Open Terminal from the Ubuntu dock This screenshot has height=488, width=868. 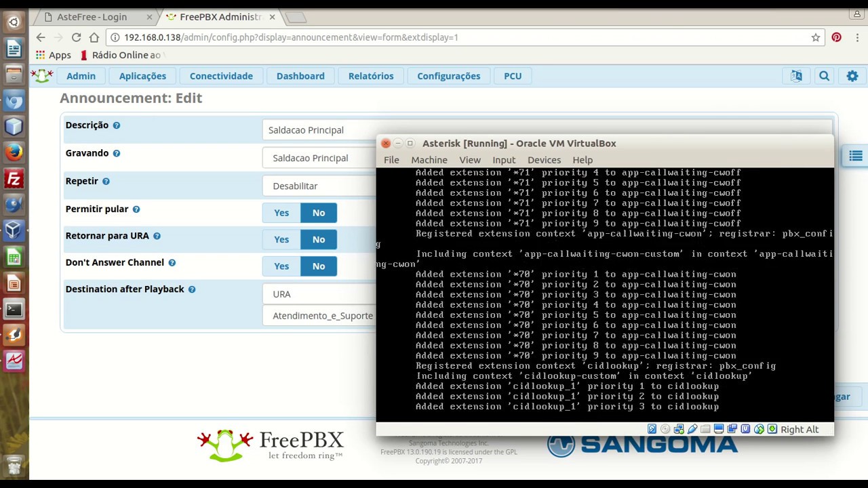point(14,310)
